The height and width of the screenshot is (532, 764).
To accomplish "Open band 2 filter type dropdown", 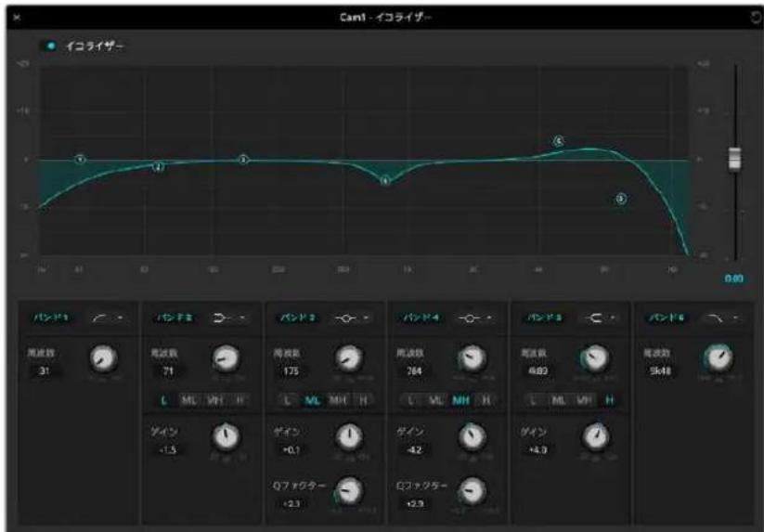I will coord(230,318).
